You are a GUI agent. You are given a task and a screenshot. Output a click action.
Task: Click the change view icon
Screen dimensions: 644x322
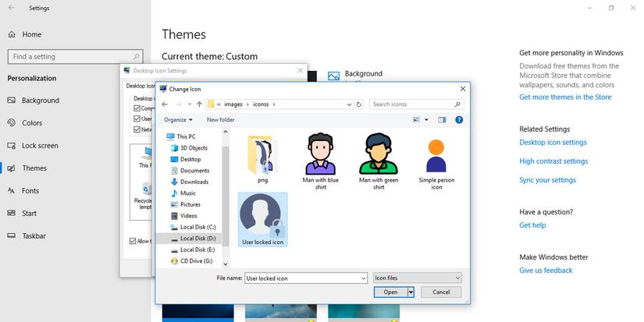click(x=417, y=120)
